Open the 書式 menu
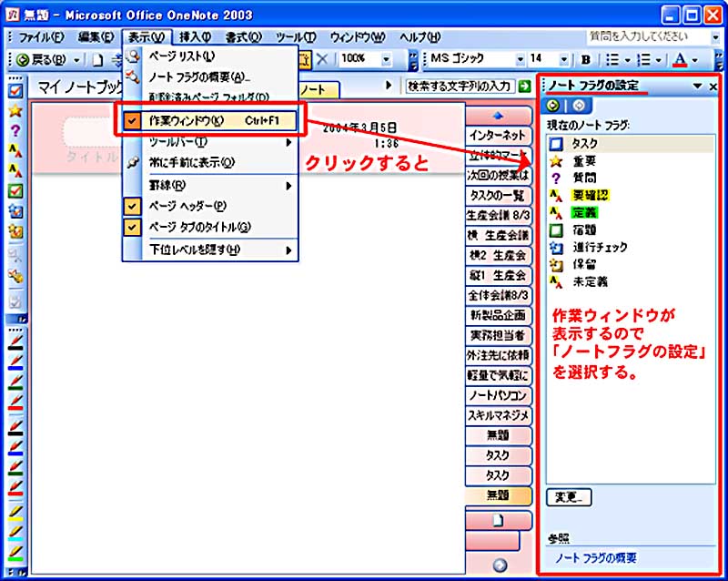This screenshot has width=728, height=581. [x=244, y=36]
